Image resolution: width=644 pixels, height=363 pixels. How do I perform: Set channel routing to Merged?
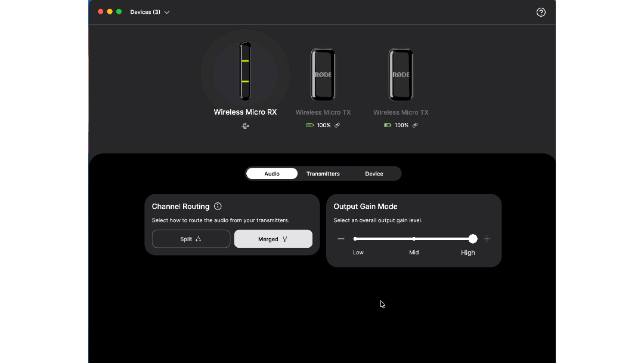273,239
